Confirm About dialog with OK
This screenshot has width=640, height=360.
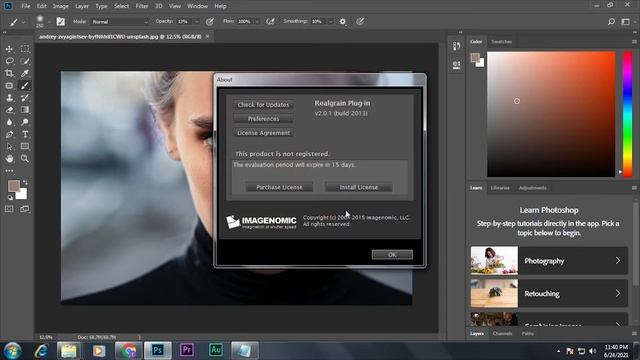pos(392,255)
